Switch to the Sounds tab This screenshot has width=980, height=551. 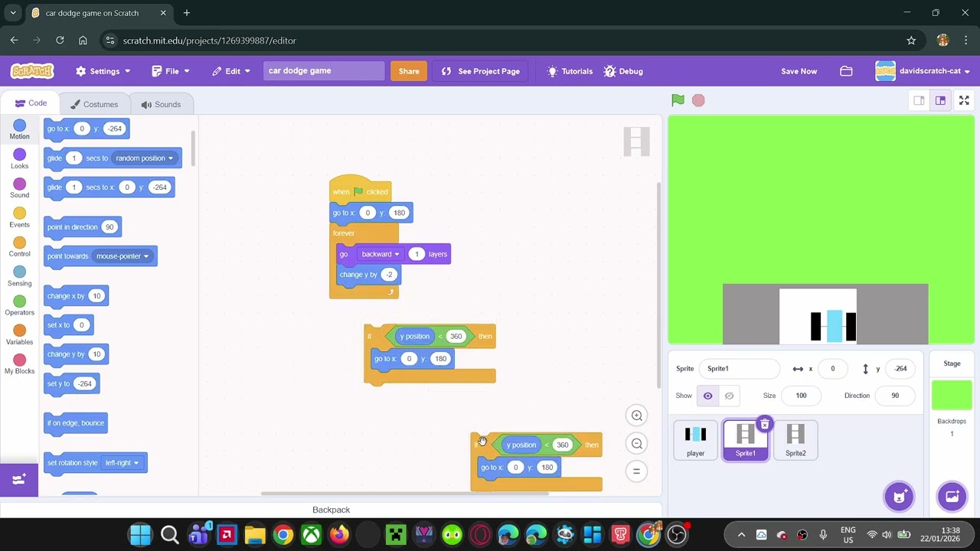[161, 104]
